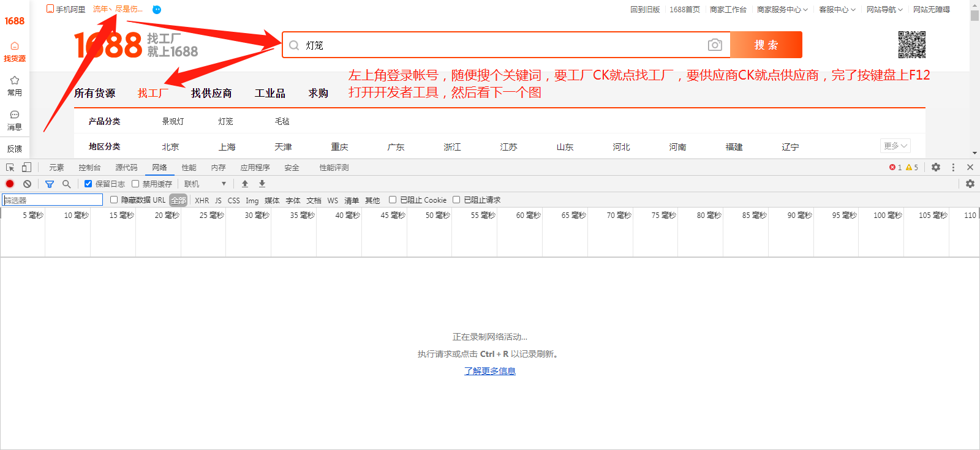Expand the 客服中心 dropdown
The height and width of the screenshot is (450, 980).
pyautogui.click(x=837, y=10)
